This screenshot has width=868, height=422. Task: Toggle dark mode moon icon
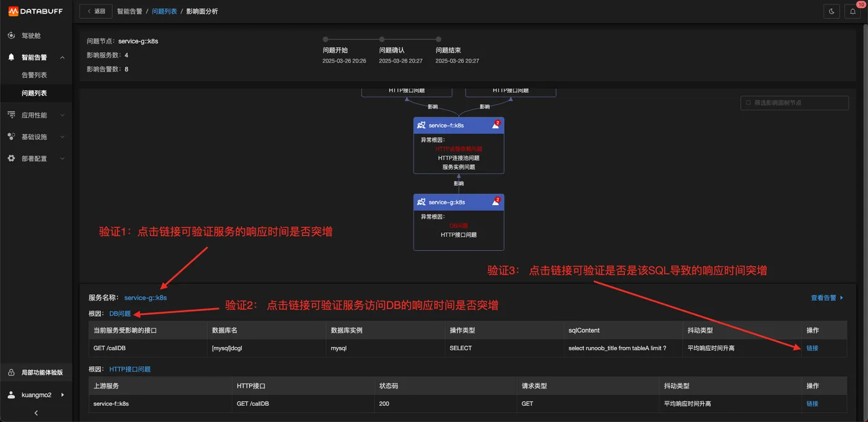coord(831,11)
